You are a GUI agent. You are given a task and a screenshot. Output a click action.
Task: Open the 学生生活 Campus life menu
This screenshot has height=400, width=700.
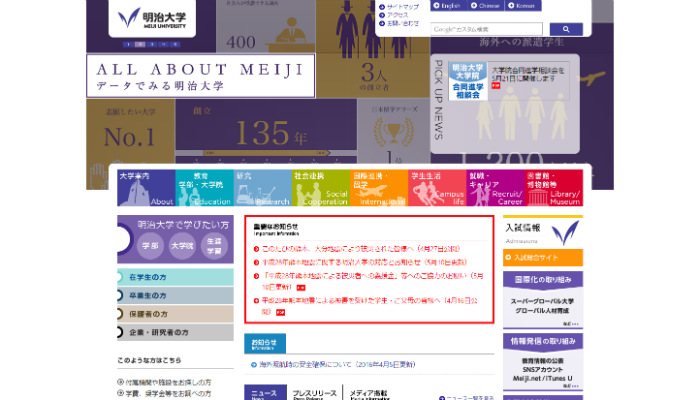pos(437,188)
